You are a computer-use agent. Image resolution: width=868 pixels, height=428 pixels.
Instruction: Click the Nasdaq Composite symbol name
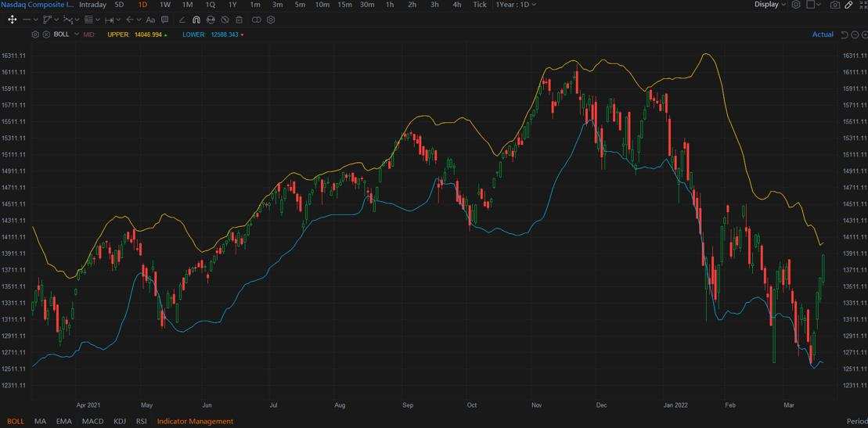click(x=37, y=5)
